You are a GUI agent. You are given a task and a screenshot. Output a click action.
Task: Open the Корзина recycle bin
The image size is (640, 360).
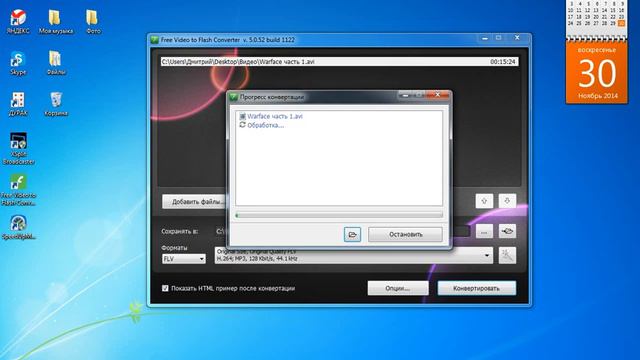[x=56, y=104]
